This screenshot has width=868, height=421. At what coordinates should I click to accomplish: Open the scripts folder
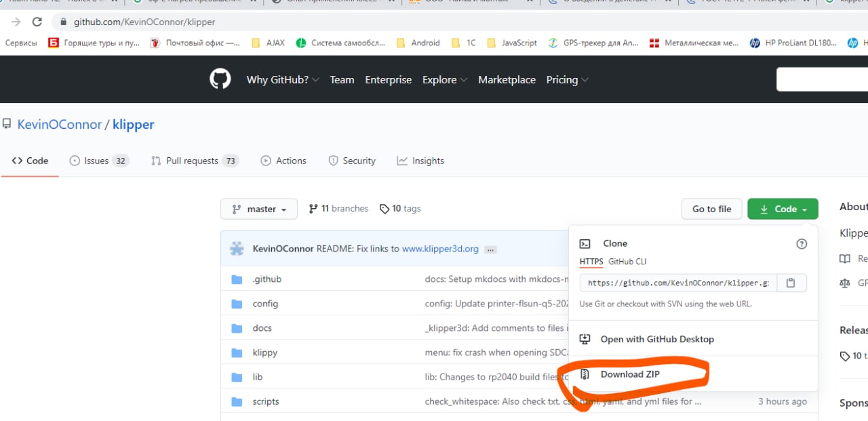coord(266,401)
